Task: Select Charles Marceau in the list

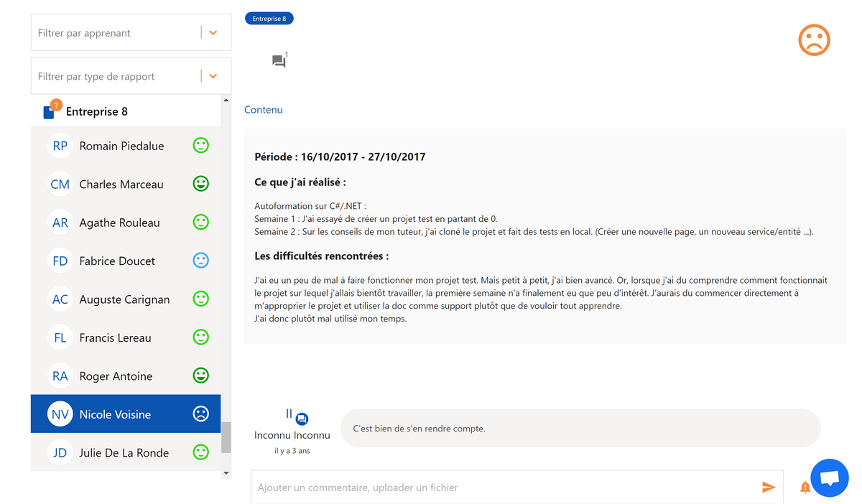Action: [x=126, y=185]
